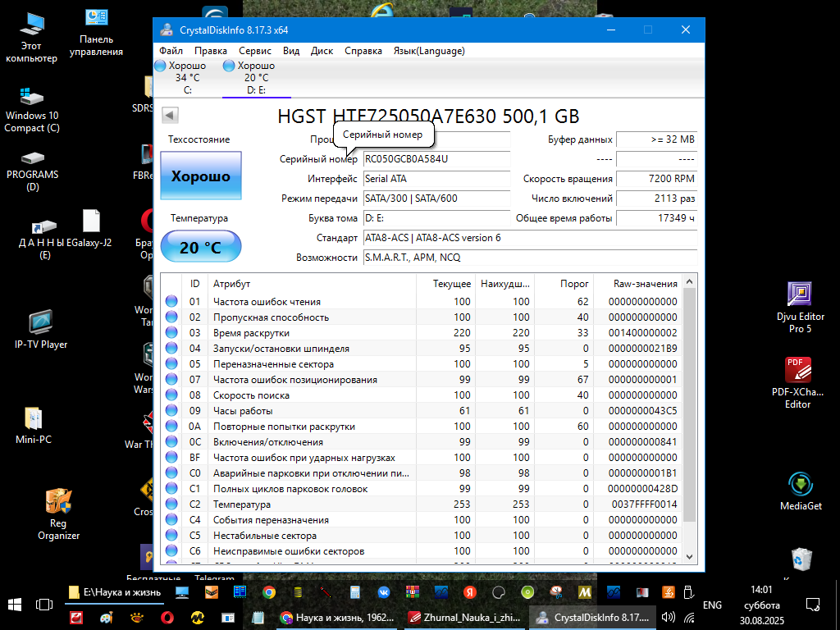Image resolution: width=840 pixels, height=630 pixels.
Task: Click the serial number field
Action: (436, 159)
